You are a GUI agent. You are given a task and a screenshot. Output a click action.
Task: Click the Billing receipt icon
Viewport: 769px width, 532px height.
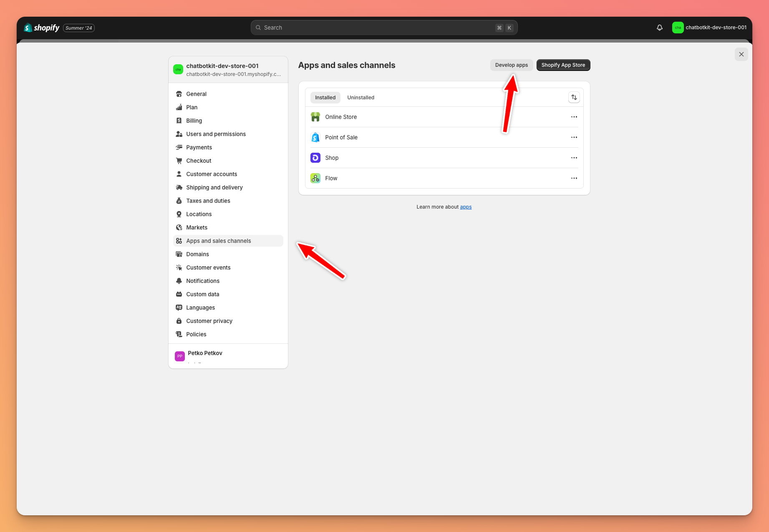[179, 121]
